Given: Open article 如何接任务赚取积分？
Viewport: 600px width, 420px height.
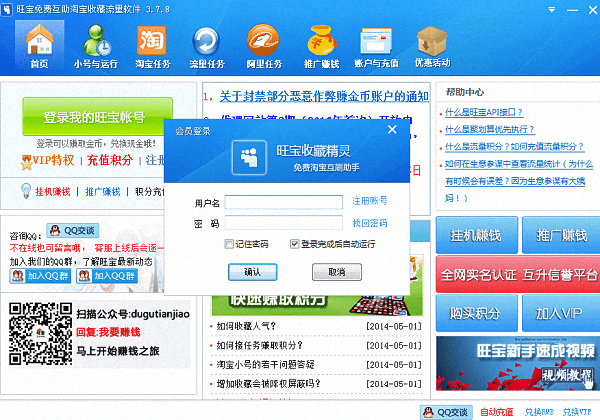Looking at the screenshot, I should [259, 345].
